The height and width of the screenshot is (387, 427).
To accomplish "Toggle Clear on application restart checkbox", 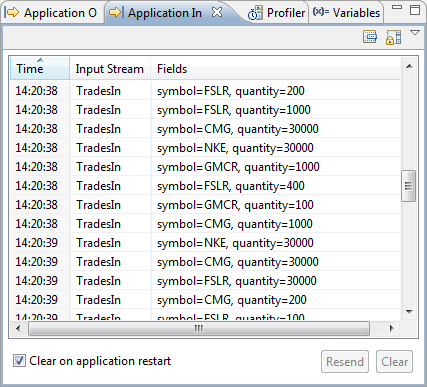I will (x=19, y=361).
